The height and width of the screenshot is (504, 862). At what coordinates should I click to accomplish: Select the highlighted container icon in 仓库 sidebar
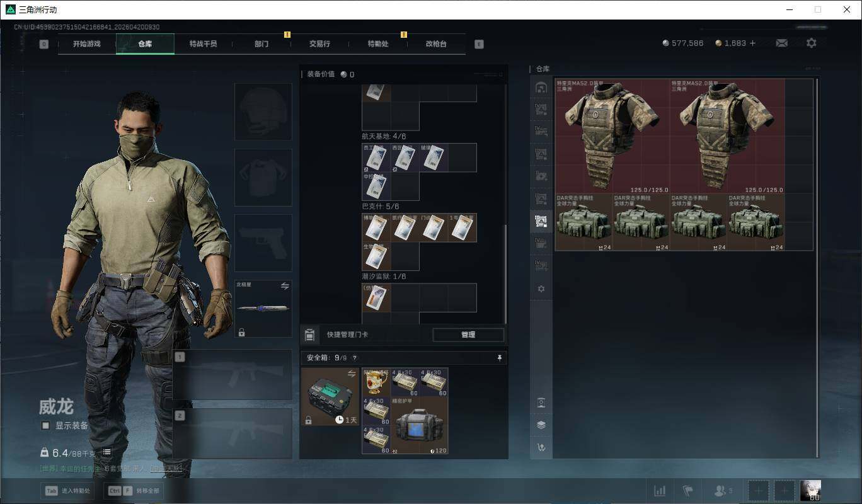541,220
